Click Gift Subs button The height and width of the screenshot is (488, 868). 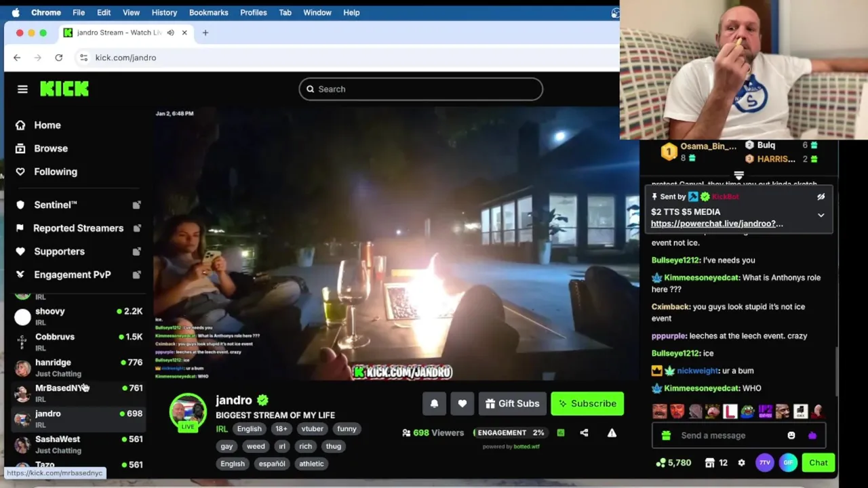point(512,403)
